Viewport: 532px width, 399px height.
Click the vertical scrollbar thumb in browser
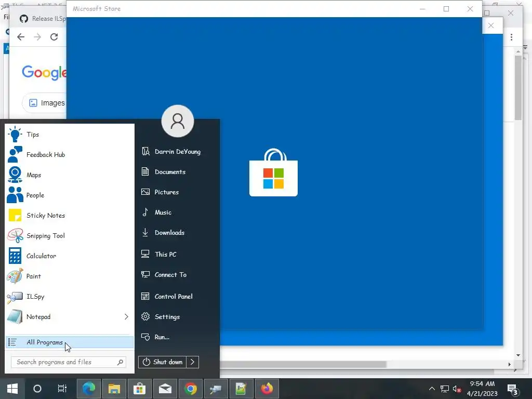[518, 87]
